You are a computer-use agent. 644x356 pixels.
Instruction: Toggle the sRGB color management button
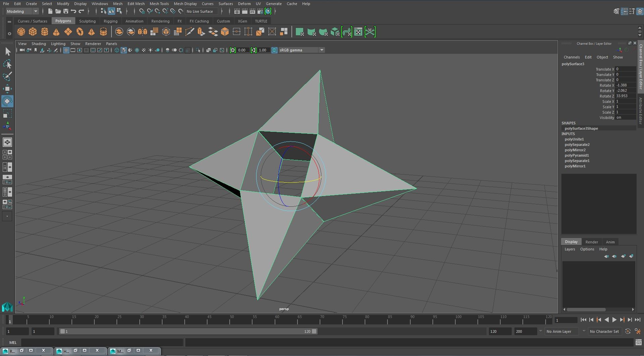[274, 50]
